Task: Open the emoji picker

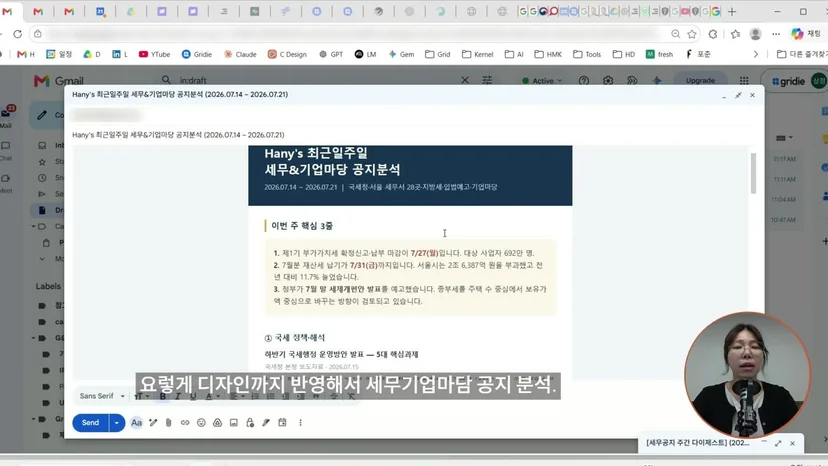Action: (201, 423)
